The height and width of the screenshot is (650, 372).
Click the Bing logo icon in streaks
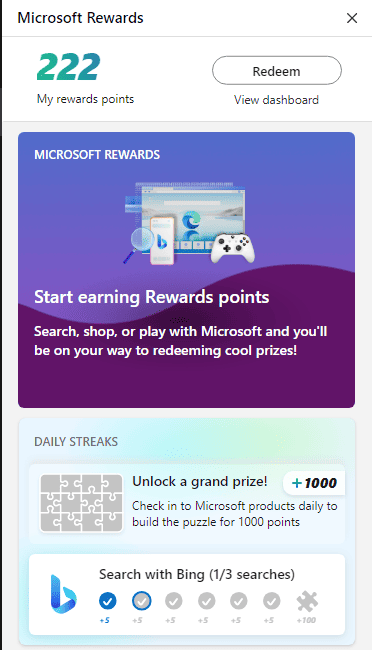[63, 594]
